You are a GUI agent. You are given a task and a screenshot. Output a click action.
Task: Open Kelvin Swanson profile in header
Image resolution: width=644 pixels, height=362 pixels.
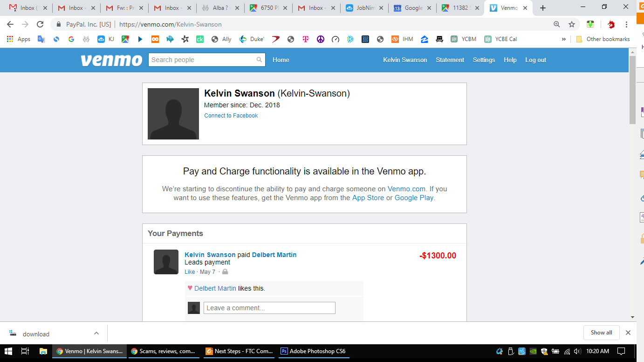coord(405,60)
